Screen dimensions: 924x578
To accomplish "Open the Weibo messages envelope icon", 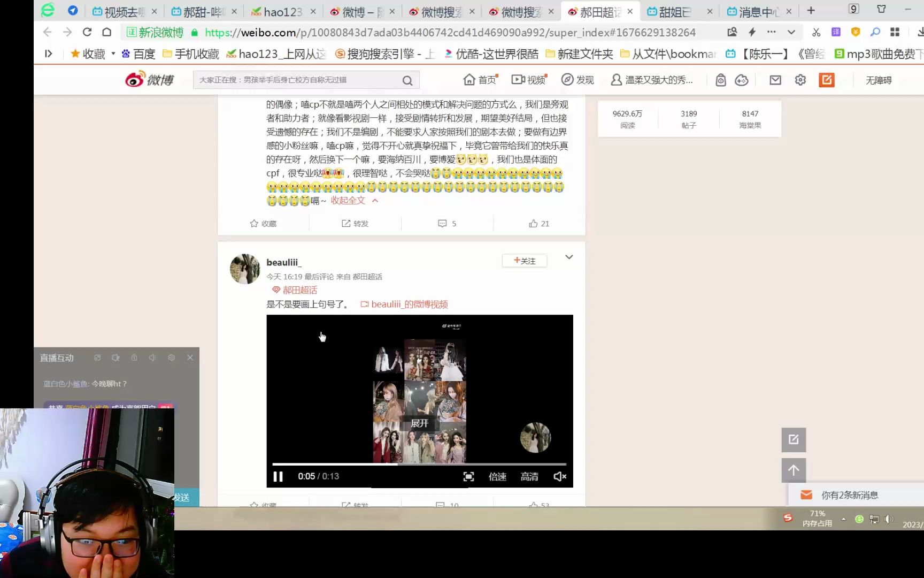I will pyautogui.click(x=775, y=80).
